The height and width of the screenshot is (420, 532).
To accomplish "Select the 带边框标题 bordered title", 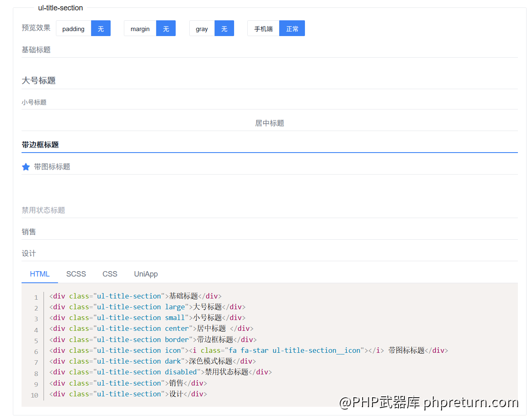I will [40, 145].
